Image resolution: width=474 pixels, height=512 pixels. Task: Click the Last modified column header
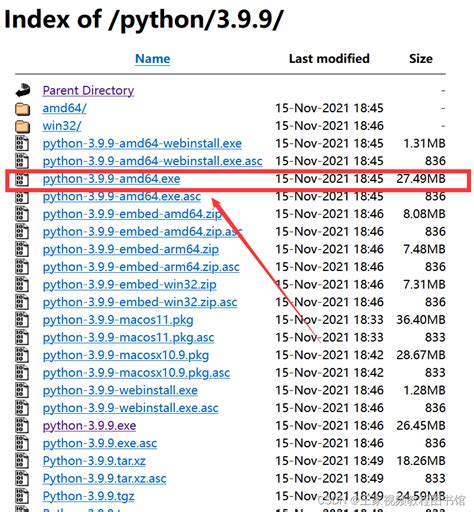pos(329,59)
